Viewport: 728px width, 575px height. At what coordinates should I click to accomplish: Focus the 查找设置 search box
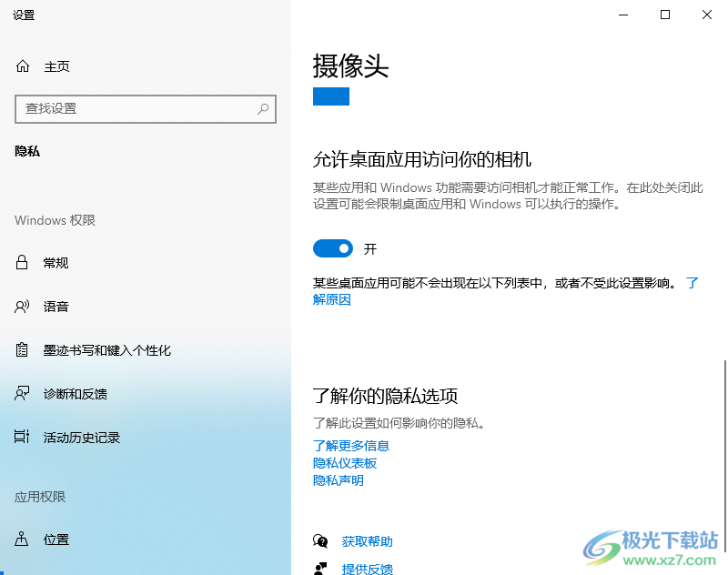(x=146, y=109)
